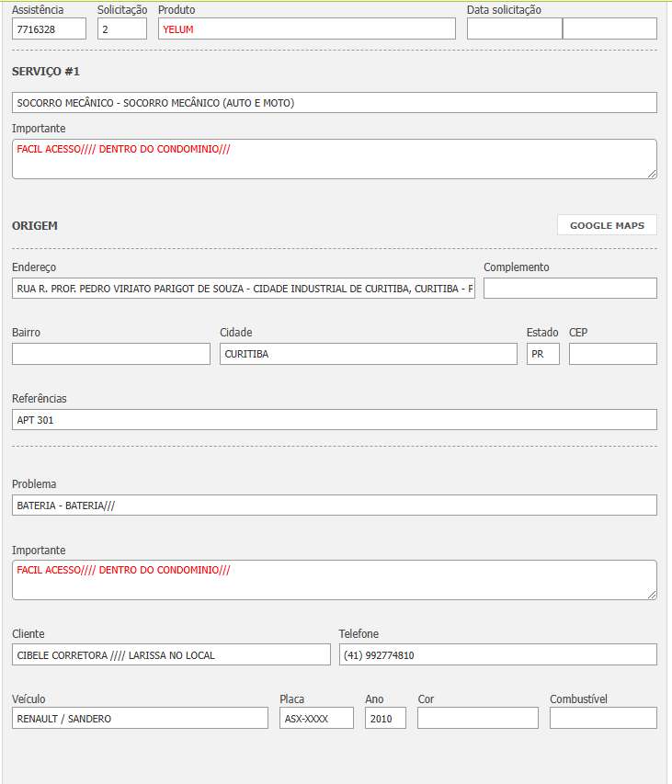Focus the empty Complemento field
Viewport: 672px width, 784px height.
pyautogui.click(x=570, y=289)
